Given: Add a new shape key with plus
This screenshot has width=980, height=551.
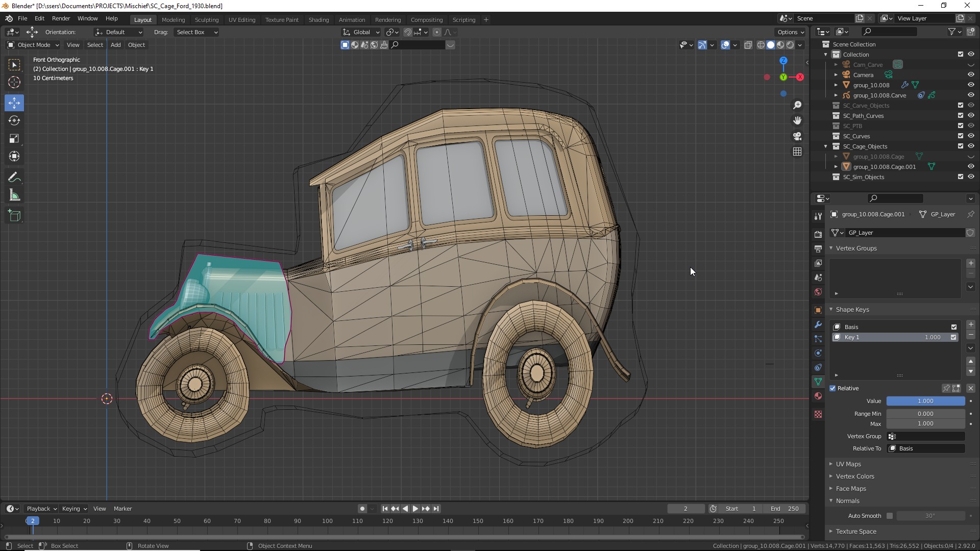Looking at the screenshot, I should pyautogui.click(x=971, y=324).
